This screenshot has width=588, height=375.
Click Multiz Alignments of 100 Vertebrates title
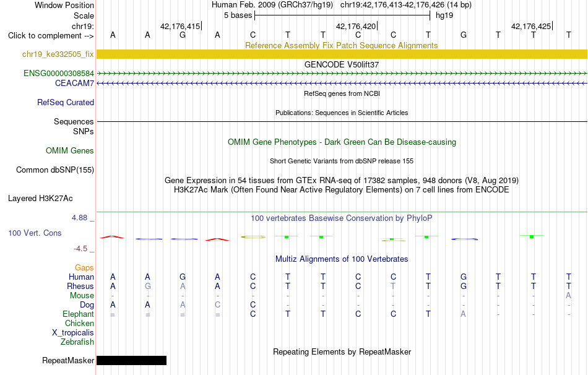click(x=342, y=259)
